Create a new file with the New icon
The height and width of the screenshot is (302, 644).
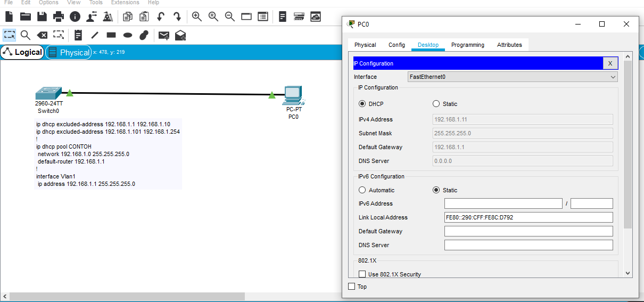tap(9, 17)
